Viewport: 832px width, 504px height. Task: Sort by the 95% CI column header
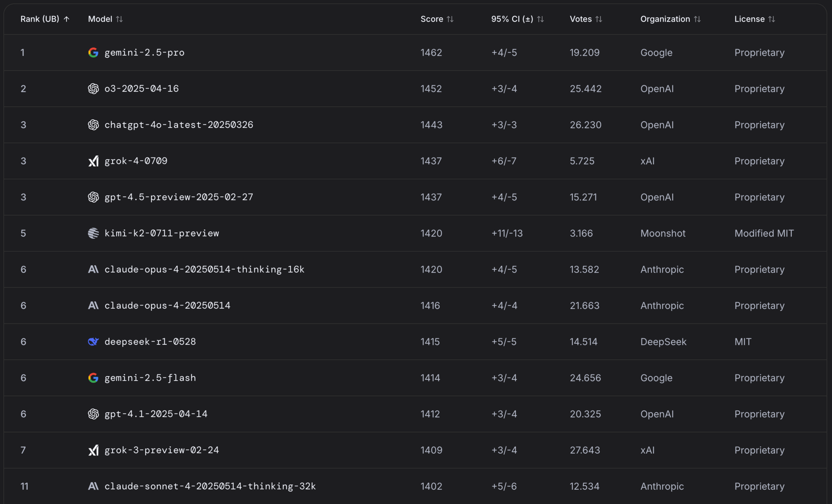tap(517, 19)
